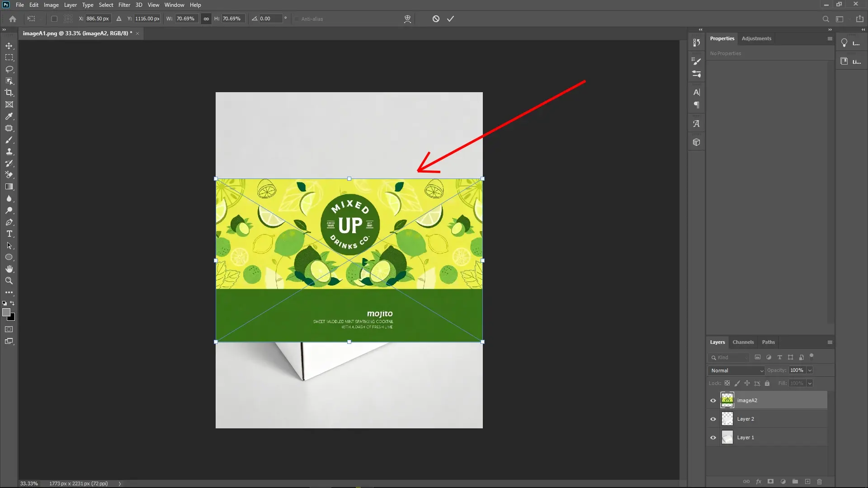Click the foreground color swatch

pyautogui.click(x=7, y=312)
